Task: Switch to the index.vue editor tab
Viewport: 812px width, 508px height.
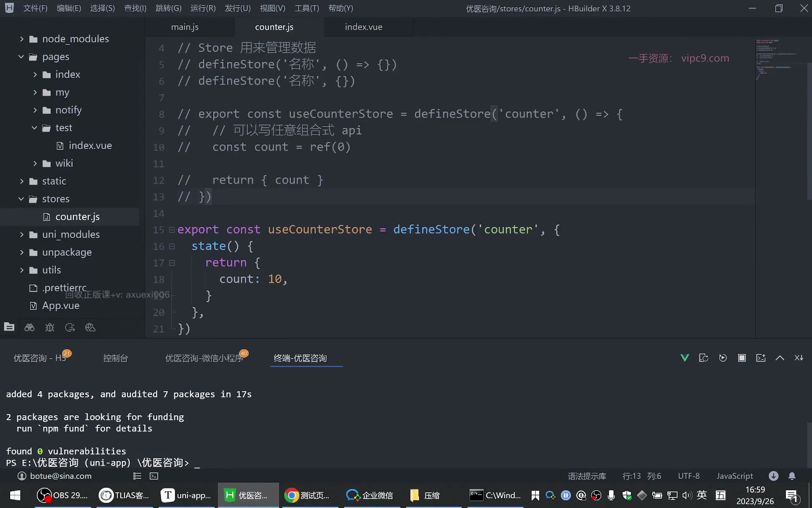Action: pyautogui.click(x=364, y=27)
